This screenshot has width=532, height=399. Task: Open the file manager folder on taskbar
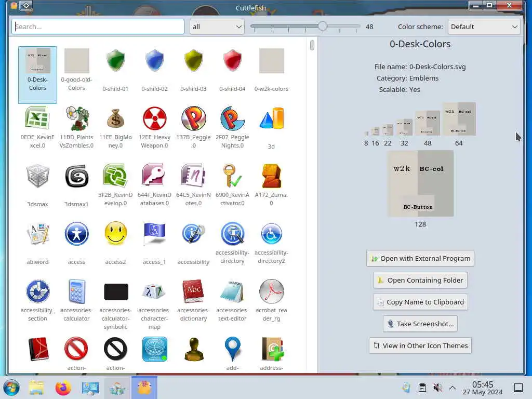tap(36, 388)
